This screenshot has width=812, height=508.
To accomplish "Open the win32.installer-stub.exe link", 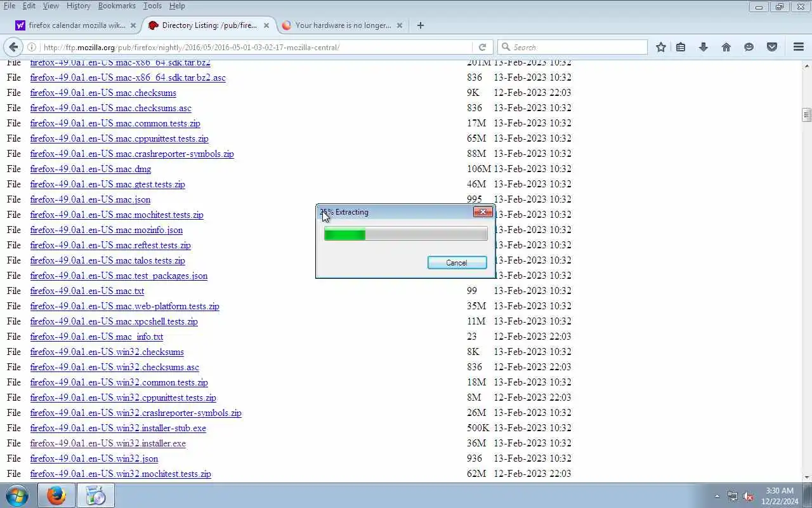I will (118, 428).
